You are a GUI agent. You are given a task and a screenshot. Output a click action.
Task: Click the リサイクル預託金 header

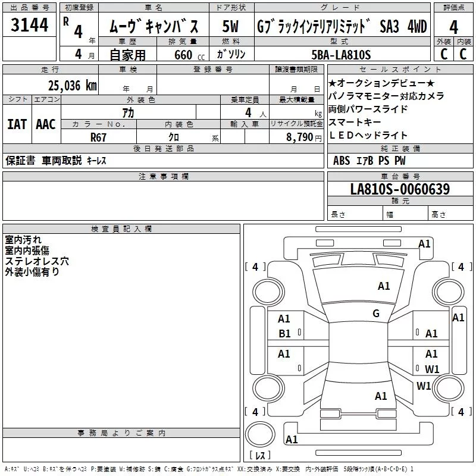[x=296, y=124]
